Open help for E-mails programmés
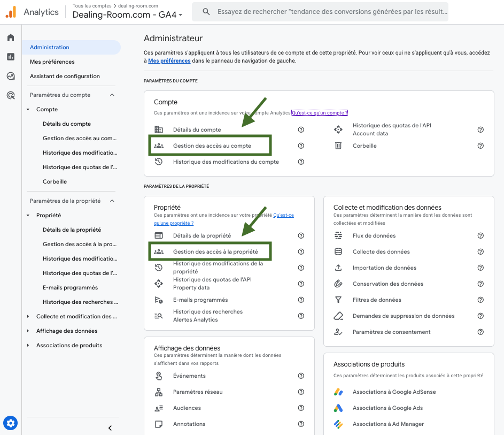This screenshot has height=435, width=504. coord(301,300)
